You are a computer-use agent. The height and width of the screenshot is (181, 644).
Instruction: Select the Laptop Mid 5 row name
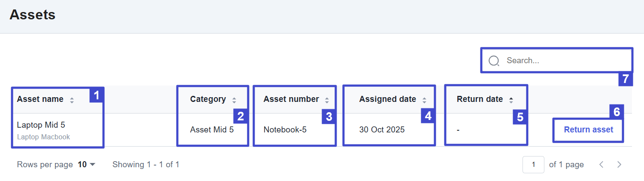point(41,125)
